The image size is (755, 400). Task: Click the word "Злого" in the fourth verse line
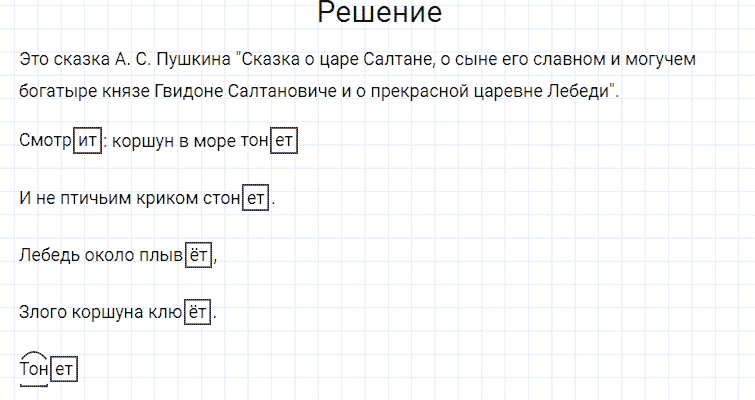tap(41, 313)
